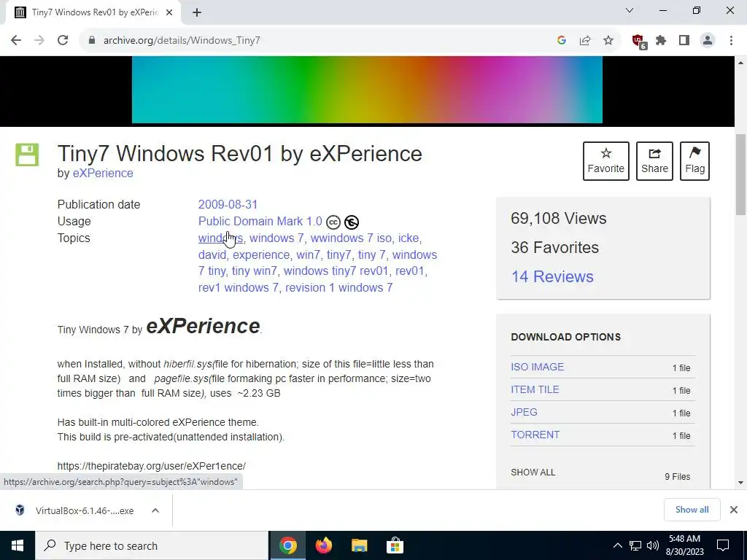Click the scrollbar down arrow
Screen dimensions: 747x560
740,483
